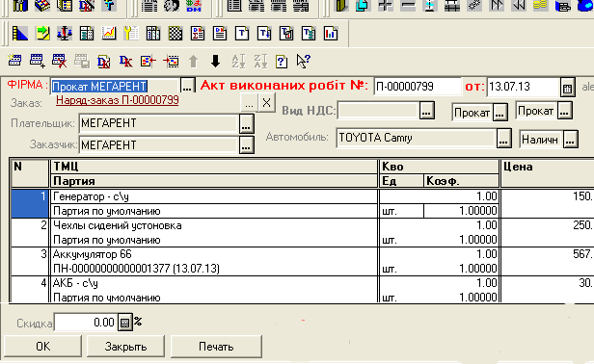Click the line chart graph toolbar icon

[109, 34]
